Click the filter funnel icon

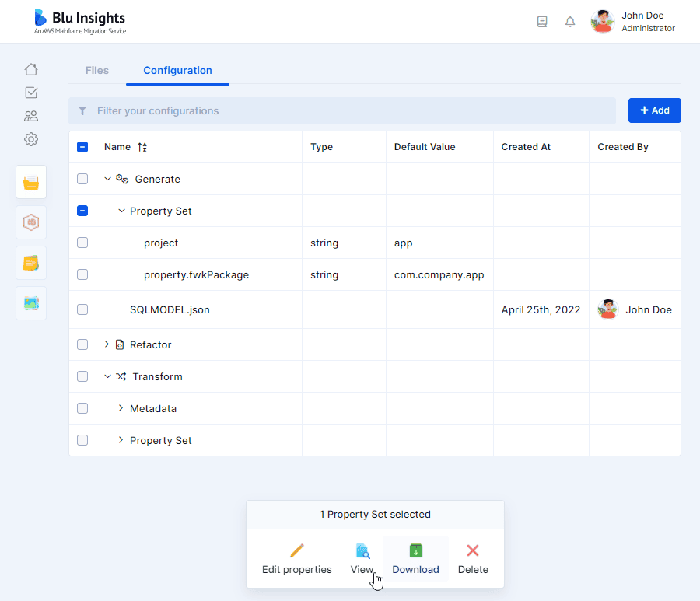[82, 110]
